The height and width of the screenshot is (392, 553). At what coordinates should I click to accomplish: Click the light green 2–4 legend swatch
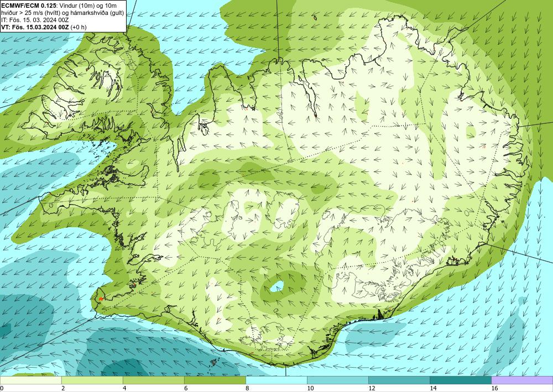pyautogui.click(x=92, y=380)
